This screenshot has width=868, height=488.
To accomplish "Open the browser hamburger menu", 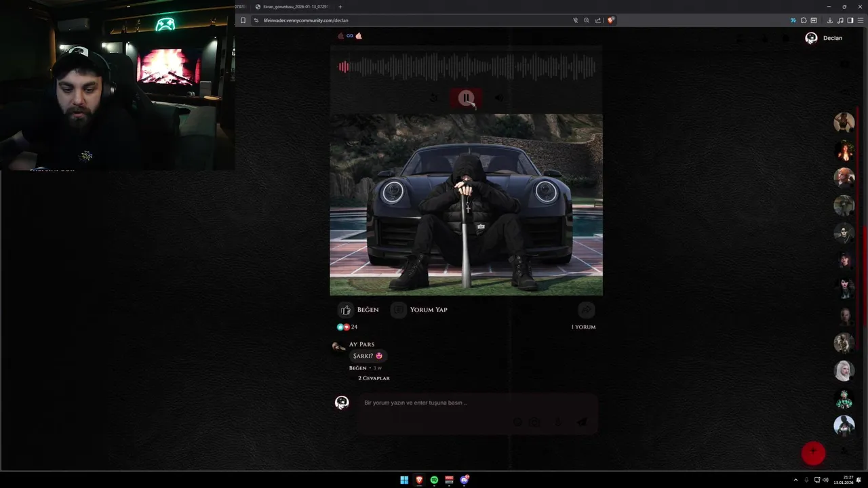I will click(x=861, y=20).
